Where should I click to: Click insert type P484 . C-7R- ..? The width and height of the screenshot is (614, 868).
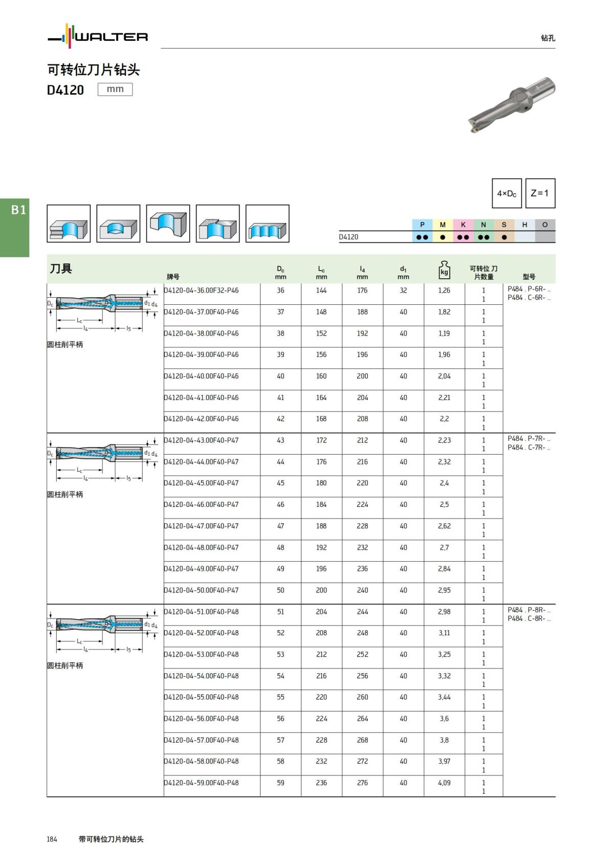[529, 448]
